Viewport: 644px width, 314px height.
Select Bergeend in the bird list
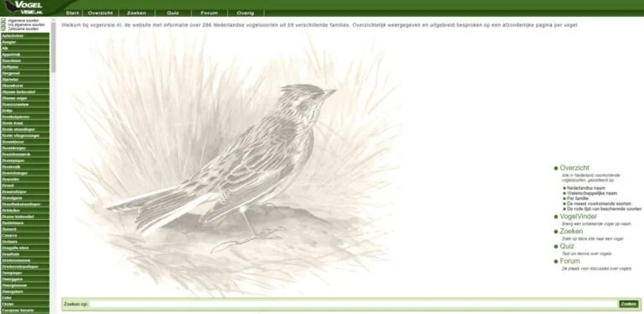(24, 73)
